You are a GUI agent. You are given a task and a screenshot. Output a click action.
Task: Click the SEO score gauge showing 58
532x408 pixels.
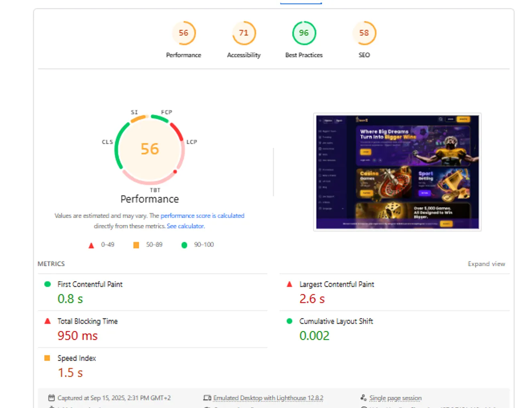pyautogui.click(x=364, y=33)
